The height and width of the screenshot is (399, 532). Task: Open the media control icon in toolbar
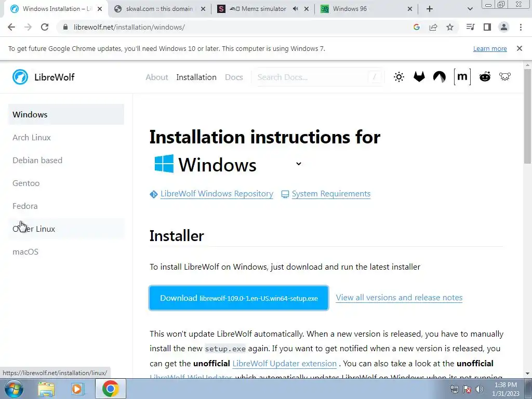[x=470, y=27]
